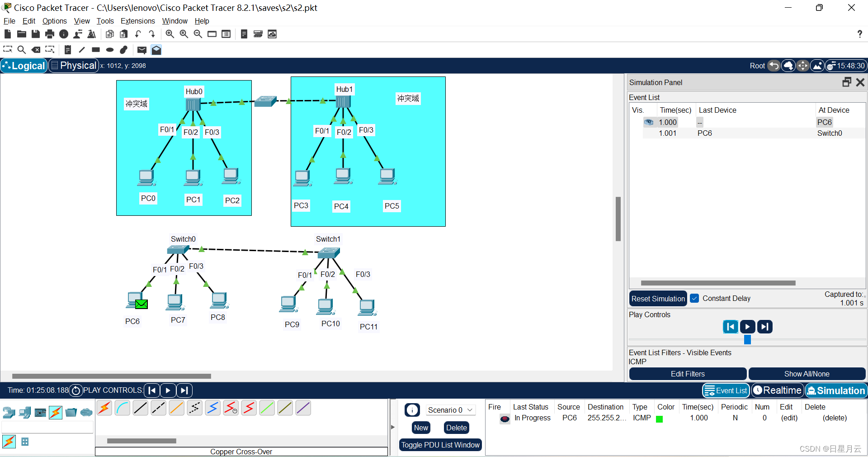Open the Tools menu

(105, 21)
